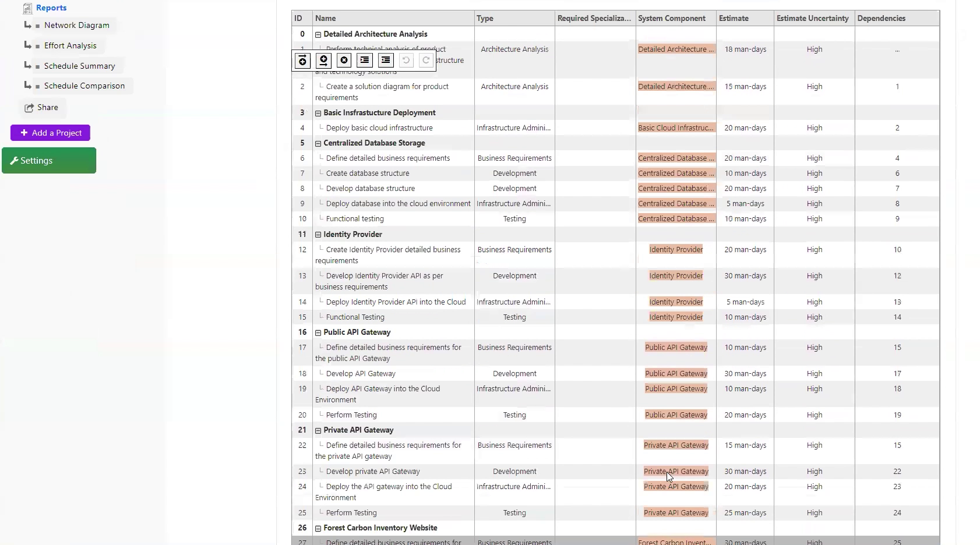Click the Type column header
This screenshot has width=980, height=545.
[x=514, y=18]
